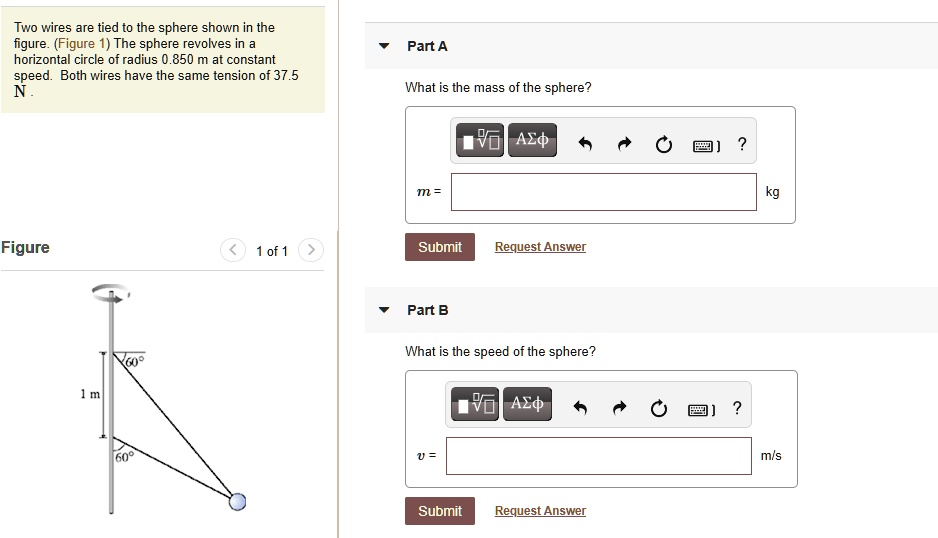This screenshot has width=938, height=538.
Task: Open Greek symbols menu in Part A
Action: point(532,140)
